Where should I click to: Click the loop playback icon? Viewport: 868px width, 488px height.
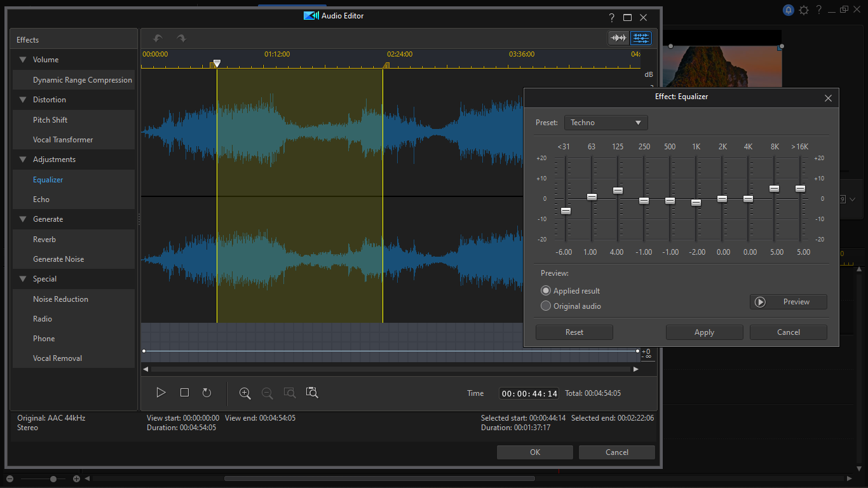[207, 393]
